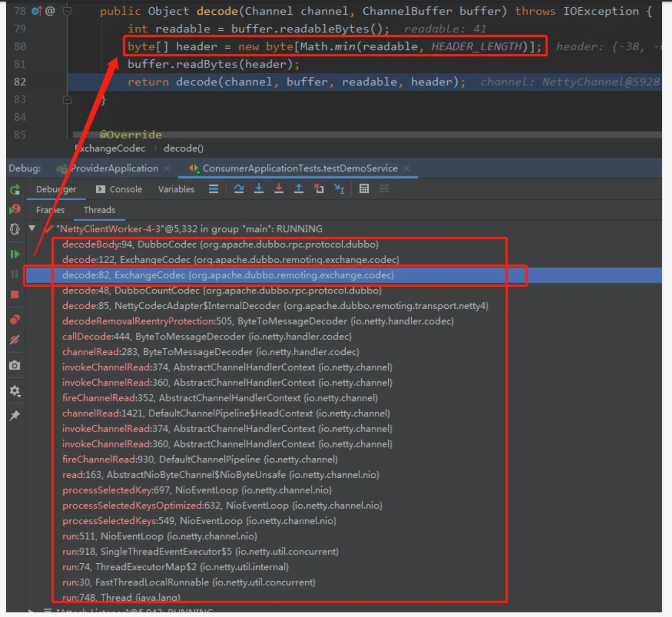Click Force Step Into icon
Viewport: 672px width, 617px height.
[279, 189]
